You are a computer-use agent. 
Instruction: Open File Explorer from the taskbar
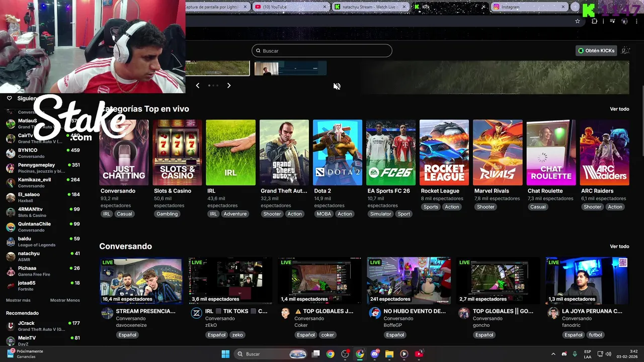click(x=389, y=354)
